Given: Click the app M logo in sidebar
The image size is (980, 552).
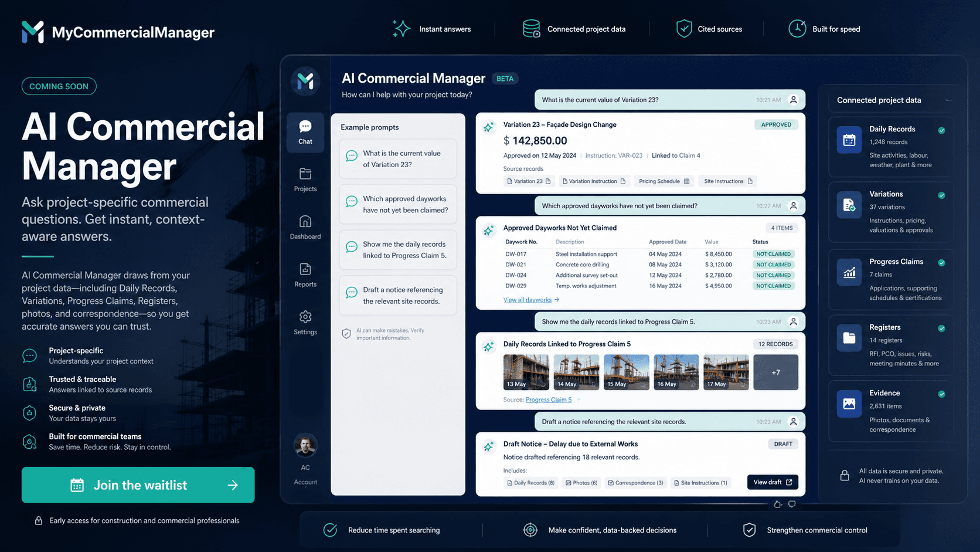Looking at the screenshot, I should (305, 81).
